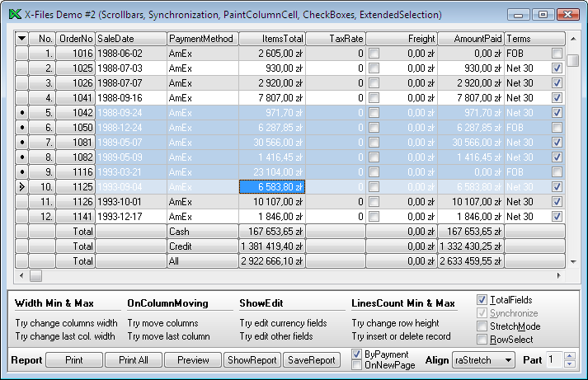
Task: Click the ShowReport button
Action: [x=252, y=360]
